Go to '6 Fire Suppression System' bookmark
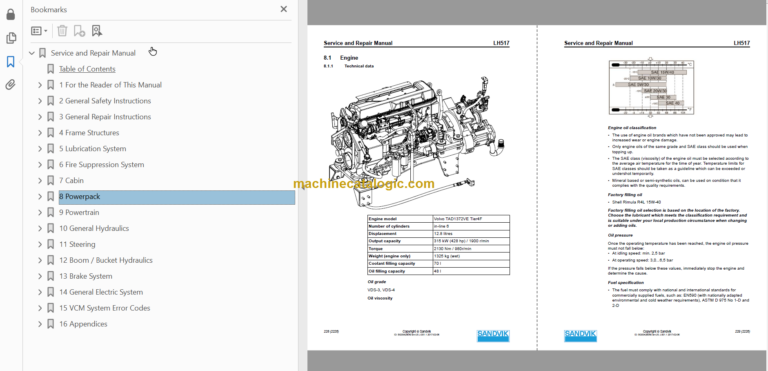 101,165
